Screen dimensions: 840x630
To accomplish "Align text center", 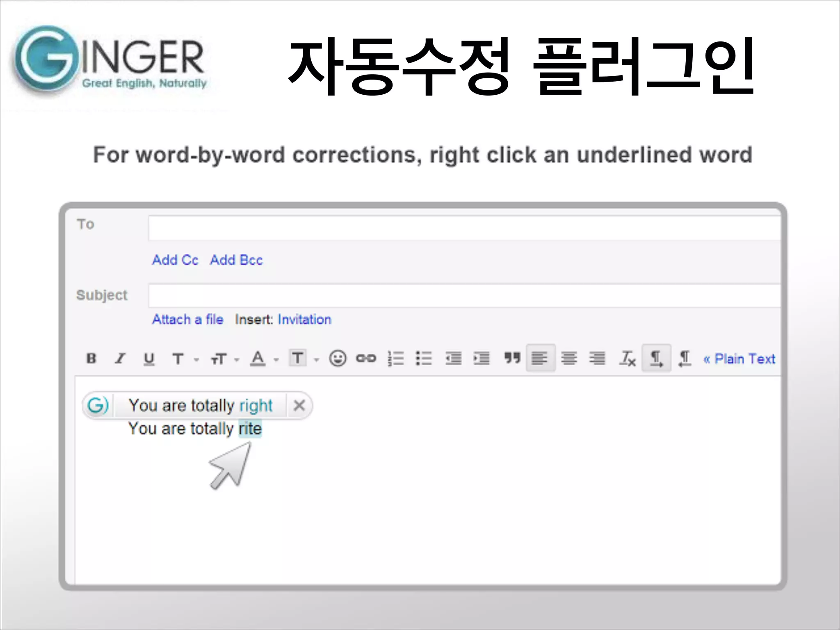I will (x=569, y=358).
